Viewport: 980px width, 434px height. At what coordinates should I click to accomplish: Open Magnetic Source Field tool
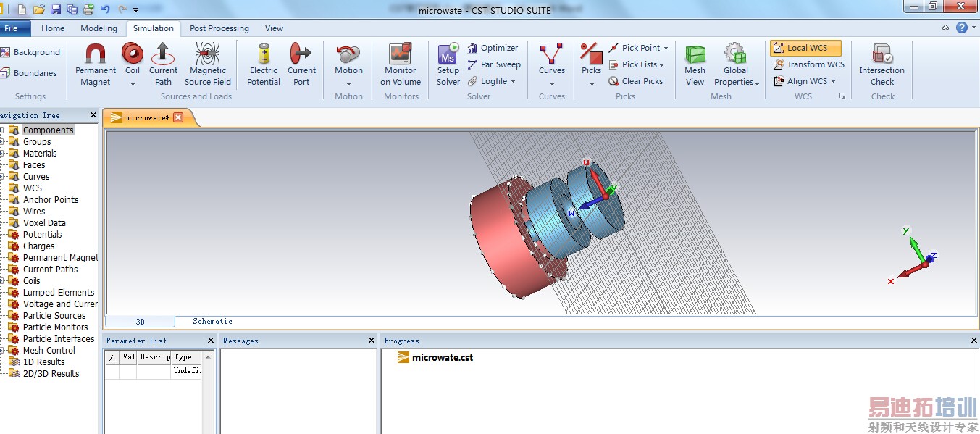208,64
